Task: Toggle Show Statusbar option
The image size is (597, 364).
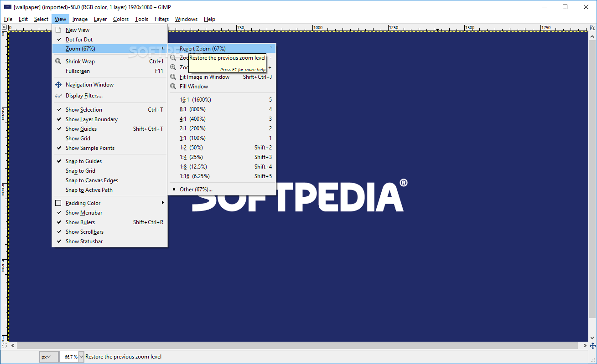Action: (109, 241)
